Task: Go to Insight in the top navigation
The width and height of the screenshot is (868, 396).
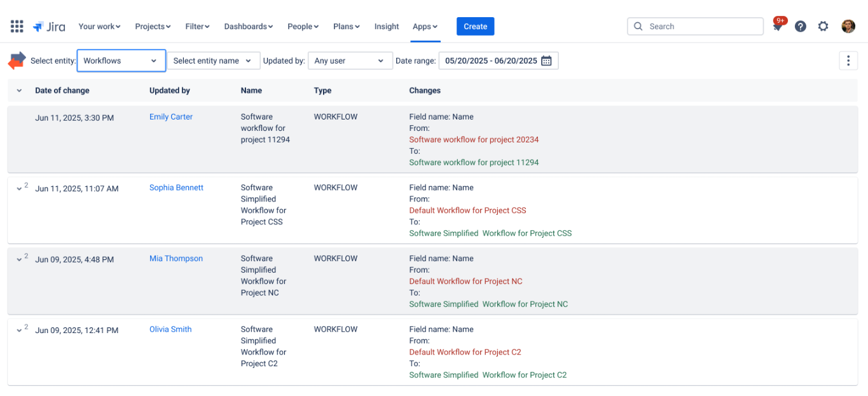Action: coord(387,26)
